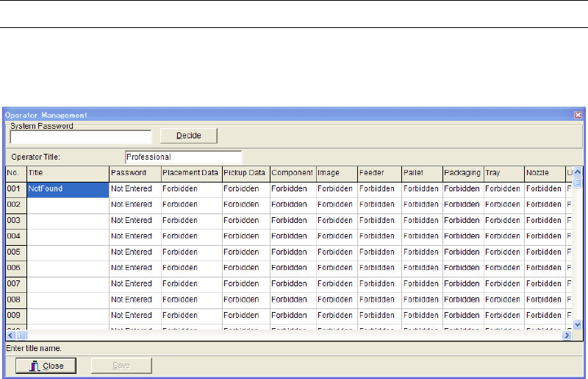Screen dimensions: 588x379
Task: Select row header 008
Action: (x=16, y=300)
